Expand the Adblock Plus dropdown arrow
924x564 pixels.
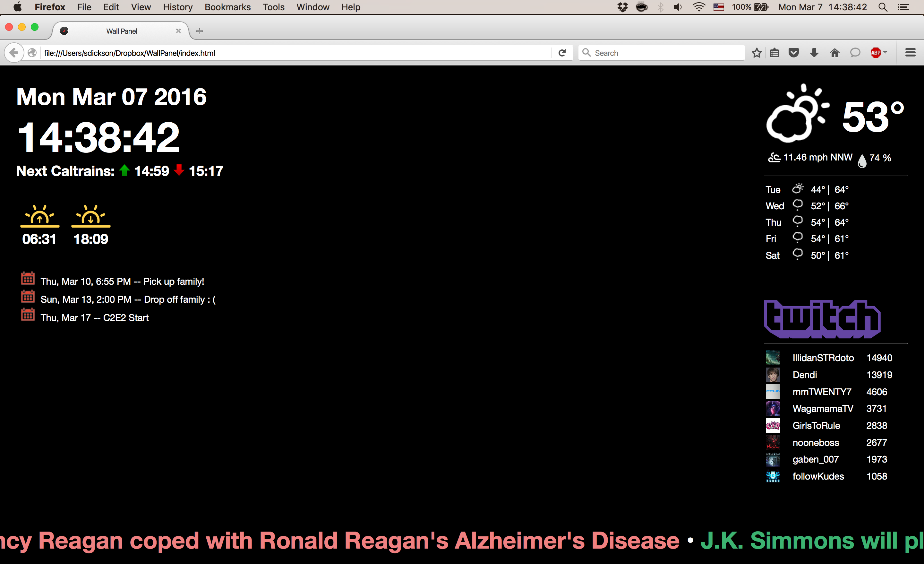click(x=886, y=52)
